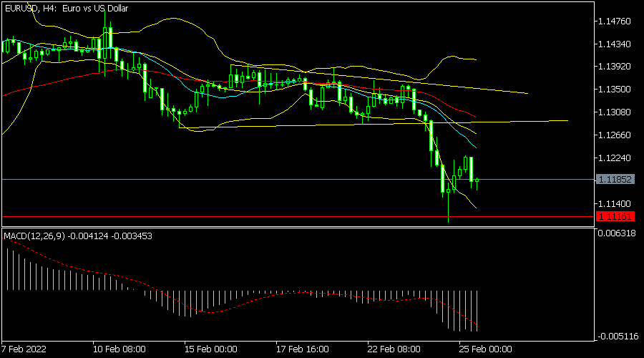Click the 17 Feb 16:00 time label

click(x=302, y=349)
